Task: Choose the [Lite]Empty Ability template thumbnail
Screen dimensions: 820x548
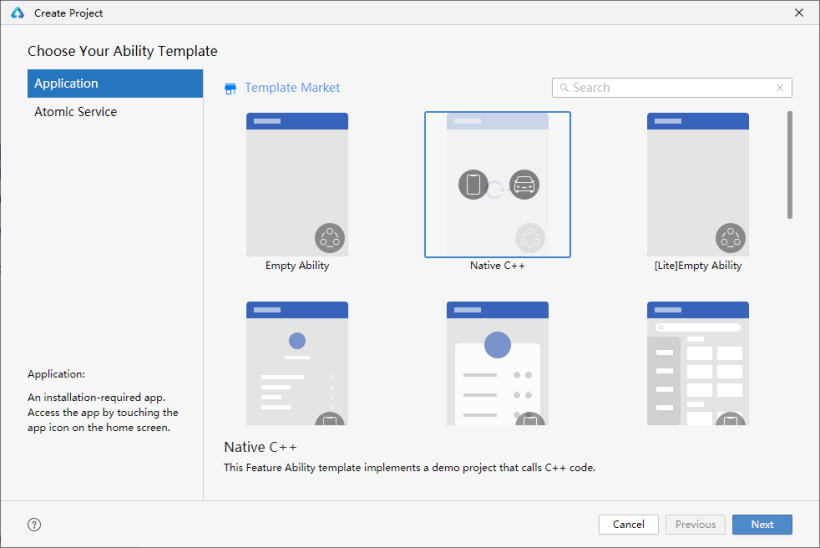Action: 698,184
